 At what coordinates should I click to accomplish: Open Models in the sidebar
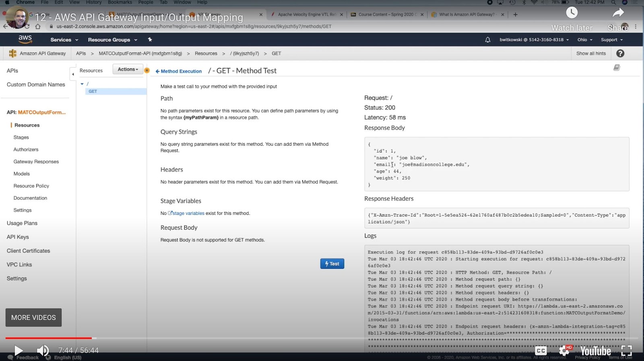point(22,173)
